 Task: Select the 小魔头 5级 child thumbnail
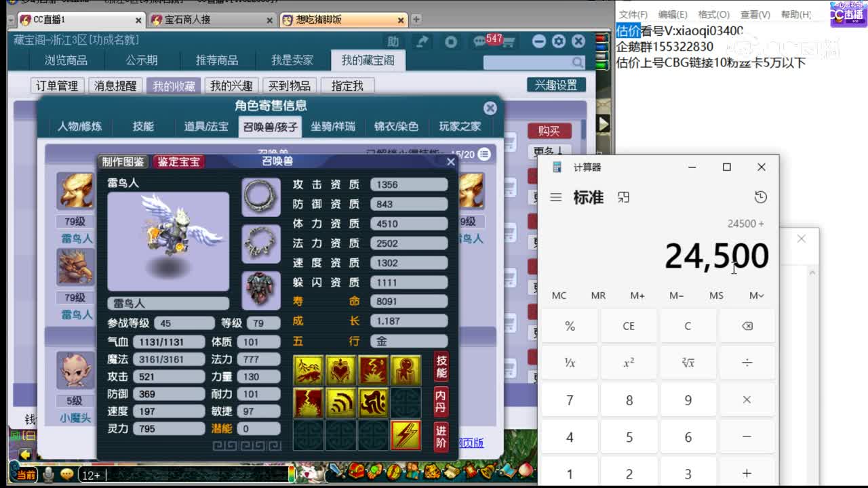pyautogui.click(x=75, y=371)
